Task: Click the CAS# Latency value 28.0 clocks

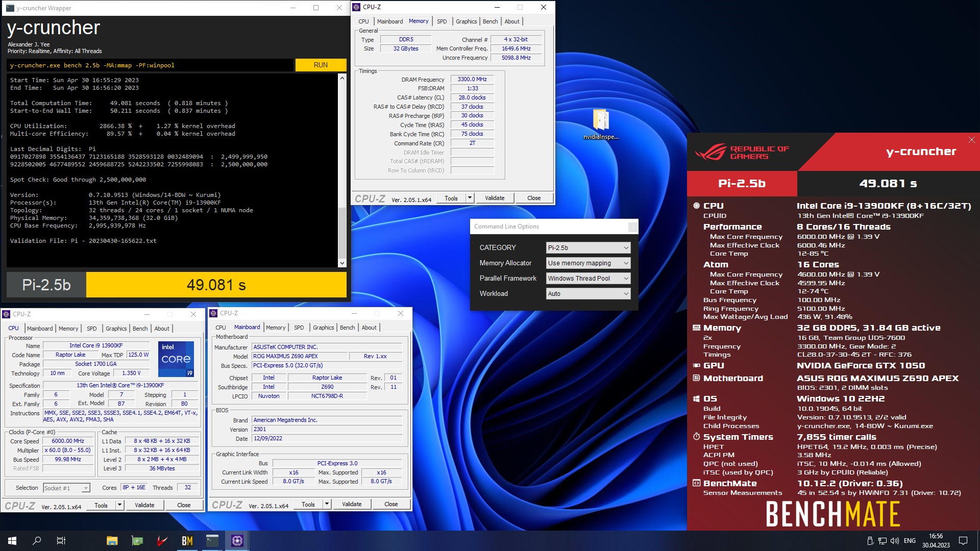Action: [472, 97]
